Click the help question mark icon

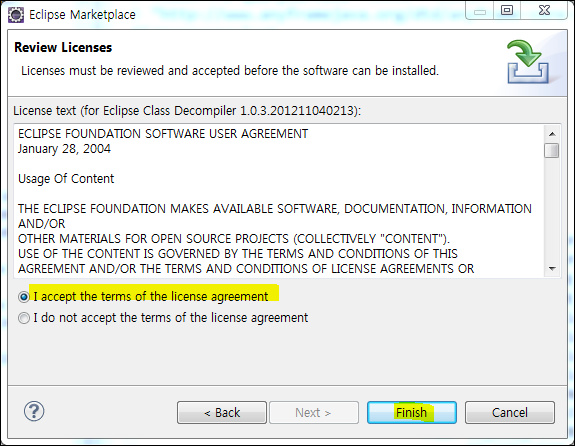pos(34,412)
